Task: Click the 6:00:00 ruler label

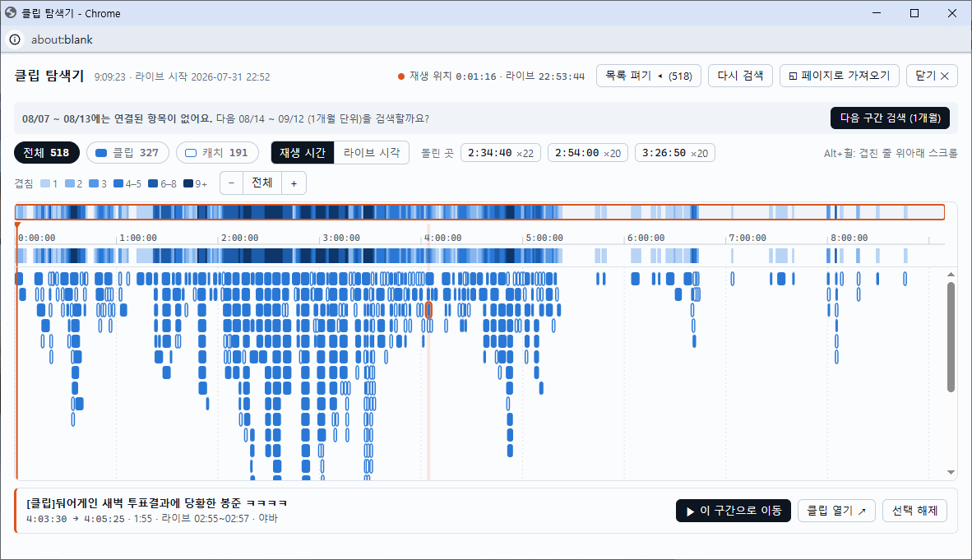Action: point(646,238)
